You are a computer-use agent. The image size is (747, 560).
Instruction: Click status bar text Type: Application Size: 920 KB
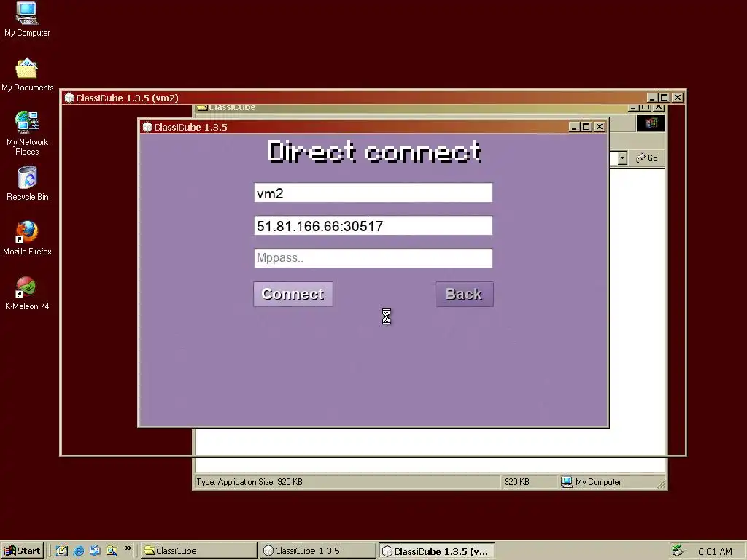[249, 482]
